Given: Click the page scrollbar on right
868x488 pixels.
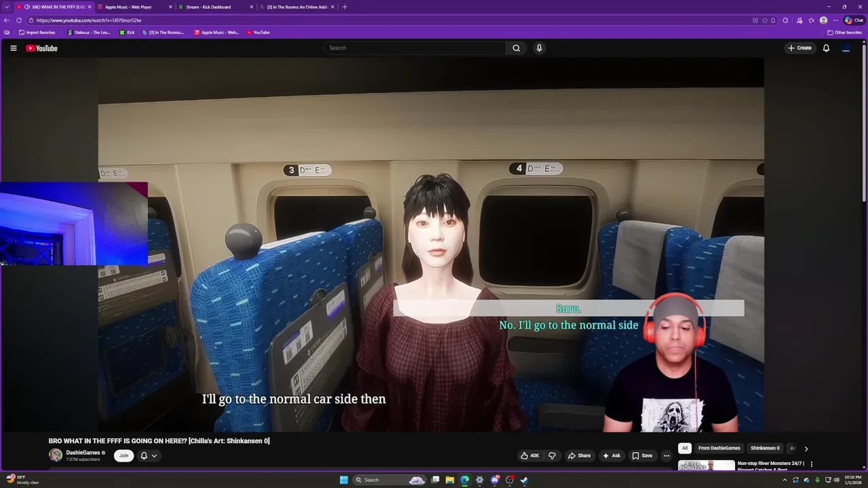Looking at the screenshot, I should (x=865, y=122).
